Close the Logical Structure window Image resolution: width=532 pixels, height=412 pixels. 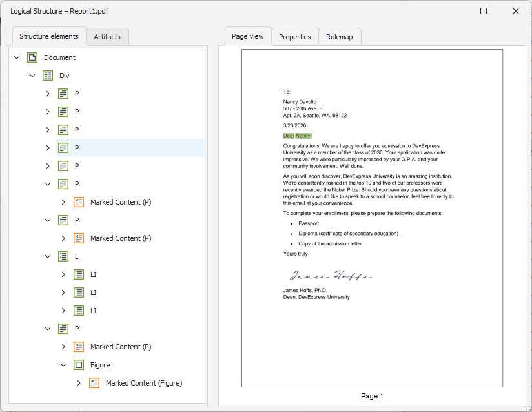click(516, 11)
